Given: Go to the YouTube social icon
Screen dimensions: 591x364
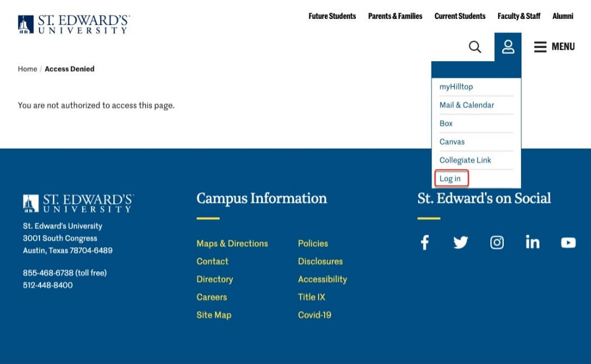Looking at the screenshot, I should pyautogui.click(x=568, y=242).
